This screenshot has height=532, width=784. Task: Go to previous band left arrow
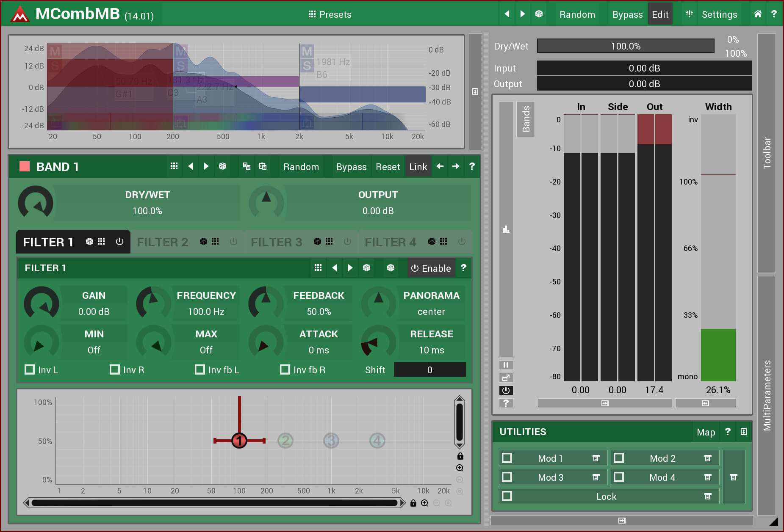[x=440, y=166]
